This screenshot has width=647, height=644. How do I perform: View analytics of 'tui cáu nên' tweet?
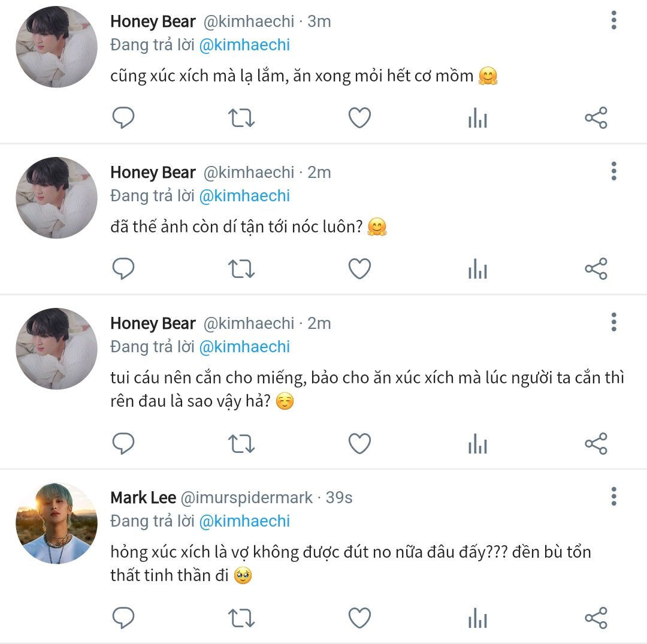point(477,445)
